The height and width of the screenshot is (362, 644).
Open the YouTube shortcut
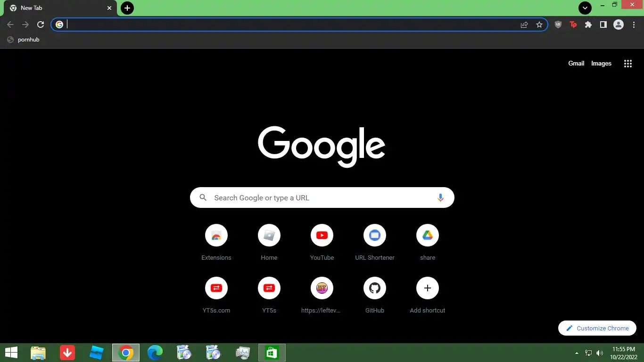click(322, 242)
